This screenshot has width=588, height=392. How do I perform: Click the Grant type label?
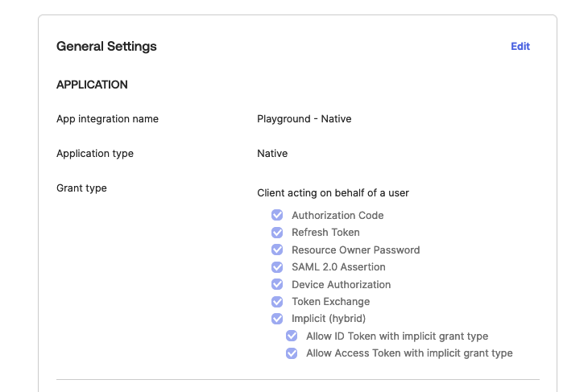pos(81,188)
